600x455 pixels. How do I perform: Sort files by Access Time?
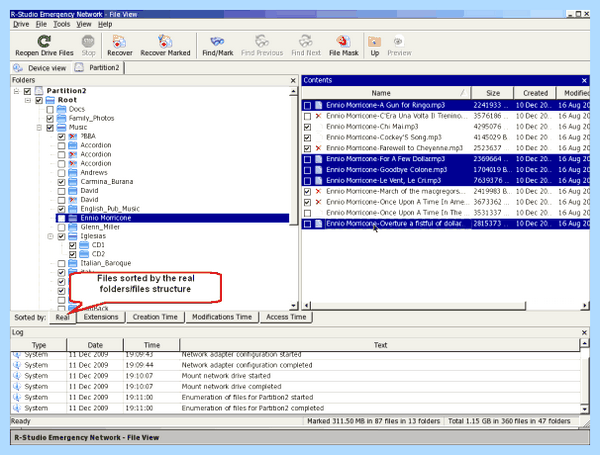pyautogui.click(x=286, y=317)
